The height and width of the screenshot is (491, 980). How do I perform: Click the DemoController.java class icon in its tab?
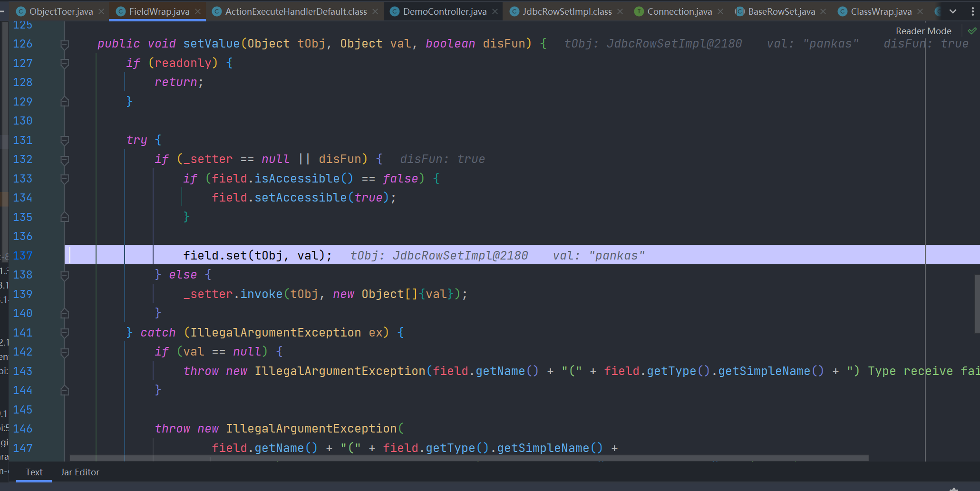pyautogui.click(x=394, y=11)
